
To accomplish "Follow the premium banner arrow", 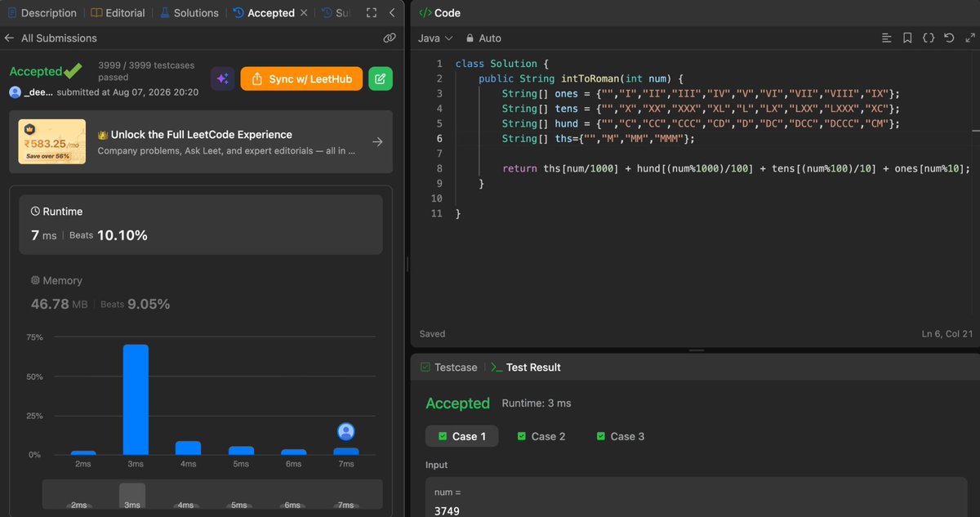I will [x=376, y=142].
